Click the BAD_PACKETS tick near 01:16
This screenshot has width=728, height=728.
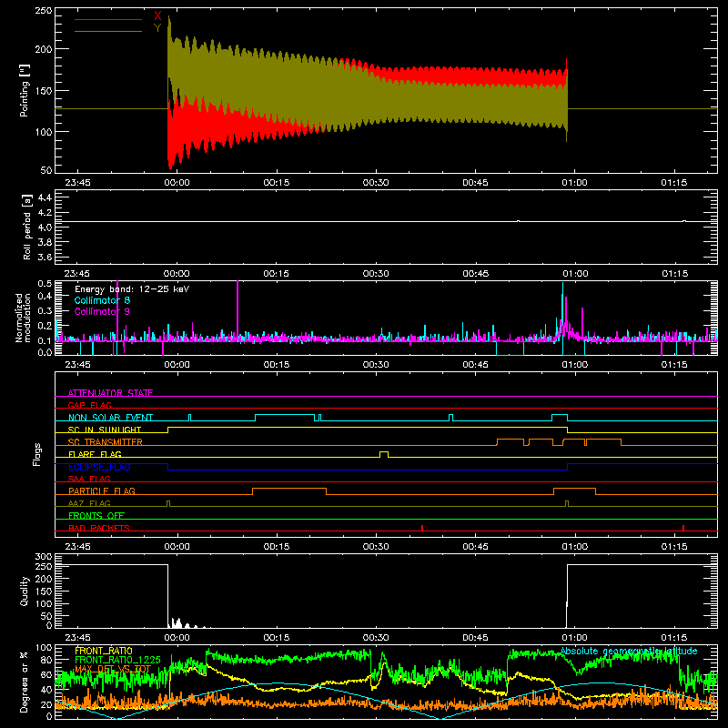click(x=683, y=528)
